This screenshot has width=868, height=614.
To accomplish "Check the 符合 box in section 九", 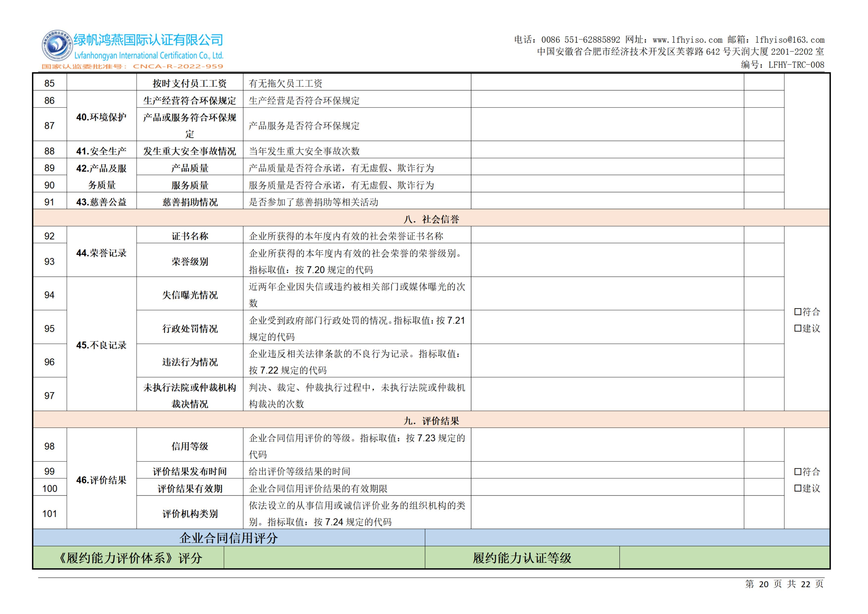I will (798, 472).
